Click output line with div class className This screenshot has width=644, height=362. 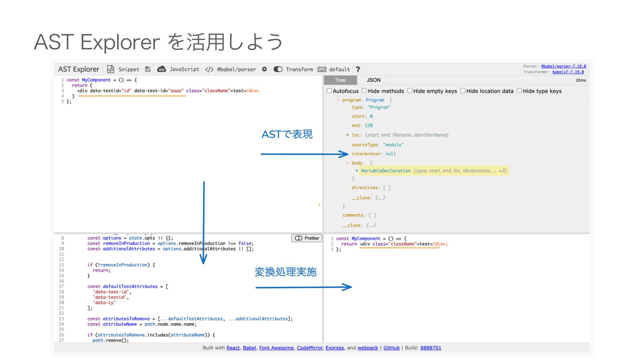tap(394, 244)
